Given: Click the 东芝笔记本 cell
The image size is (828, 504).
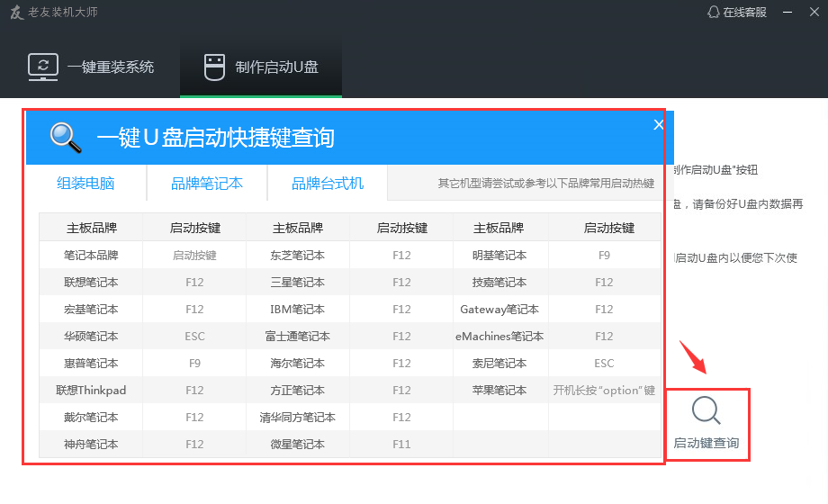Looking at the screenshot, I should 297,256.
